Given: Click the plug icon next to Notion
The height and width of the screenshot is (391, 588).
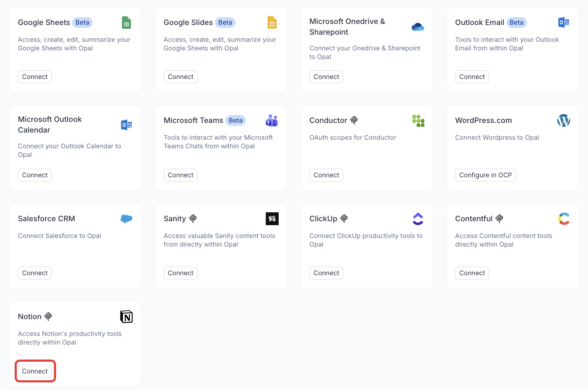Looking at the screenshot, I should (x=48, y=317).
